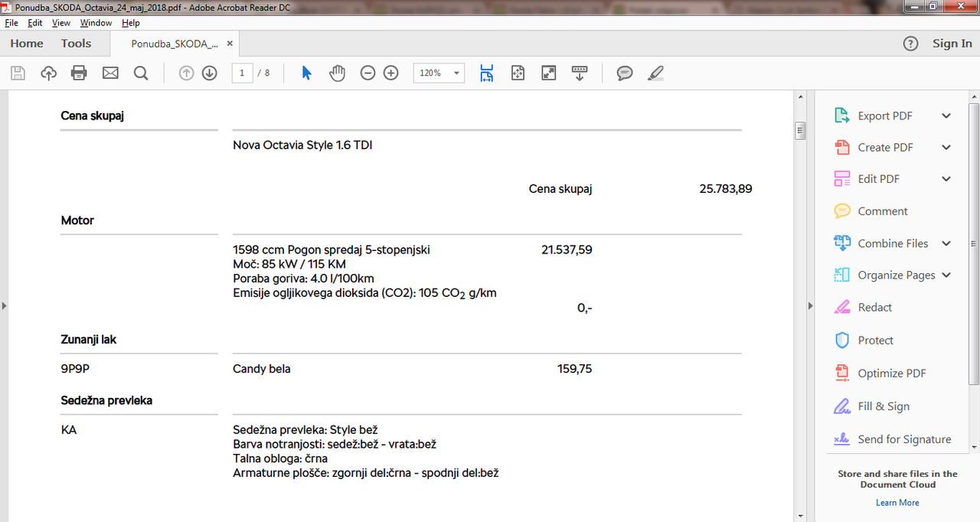Enter full screen mode icon
The image size is (980, 522).
548,73
